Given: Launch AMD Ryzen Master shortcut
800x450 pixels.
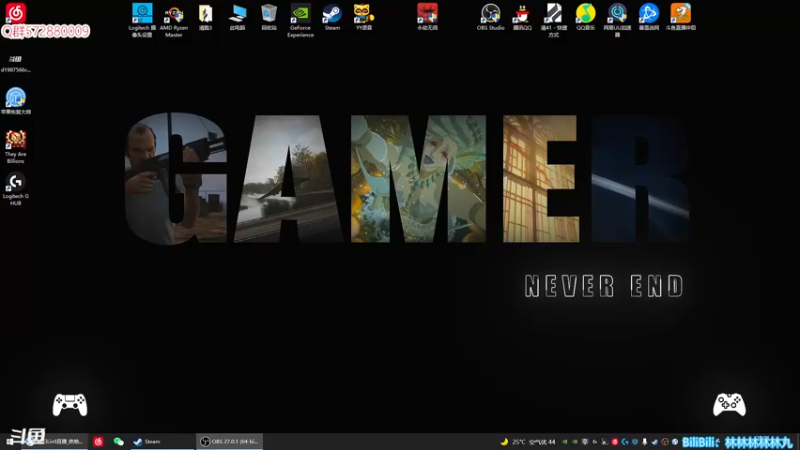Looking at the screenshot, I should pos(173,20).
